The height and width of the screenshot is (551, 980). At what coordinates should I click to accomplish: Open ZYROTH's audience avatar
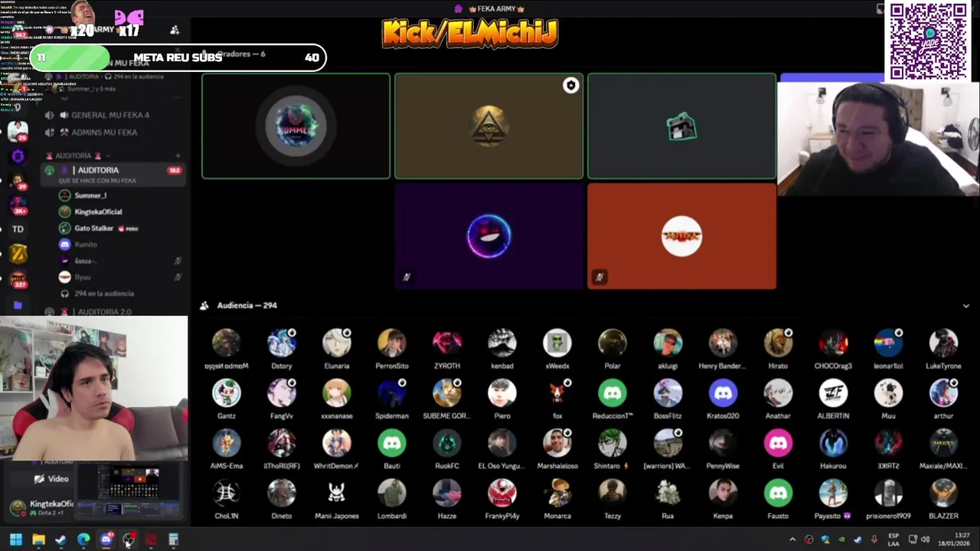tap(447, 343)
